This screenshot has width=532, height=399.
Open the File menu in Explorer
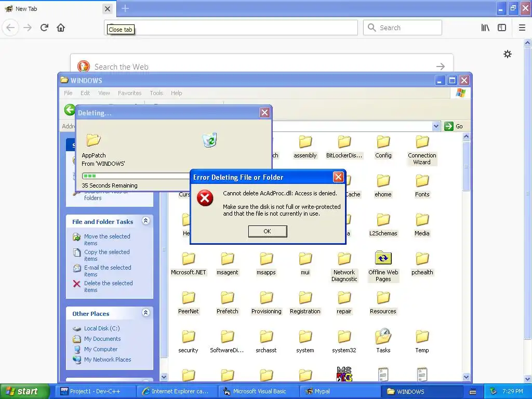[x=68, y=93]
